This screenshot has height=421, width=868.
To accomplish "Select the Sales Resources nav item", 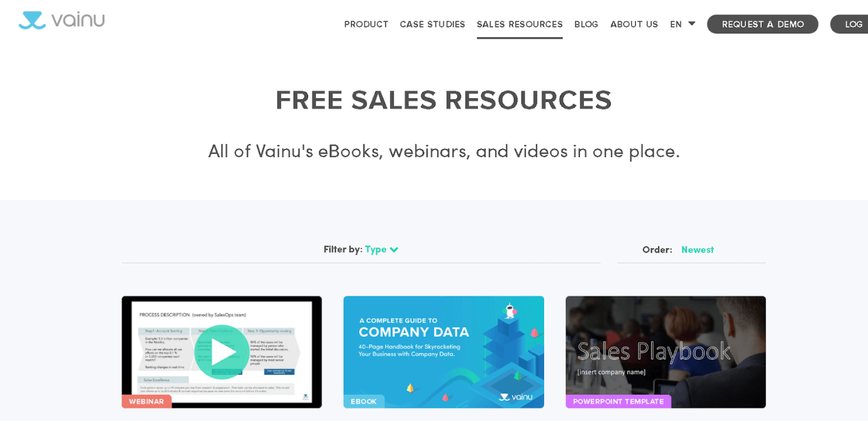I will [520, 24].
